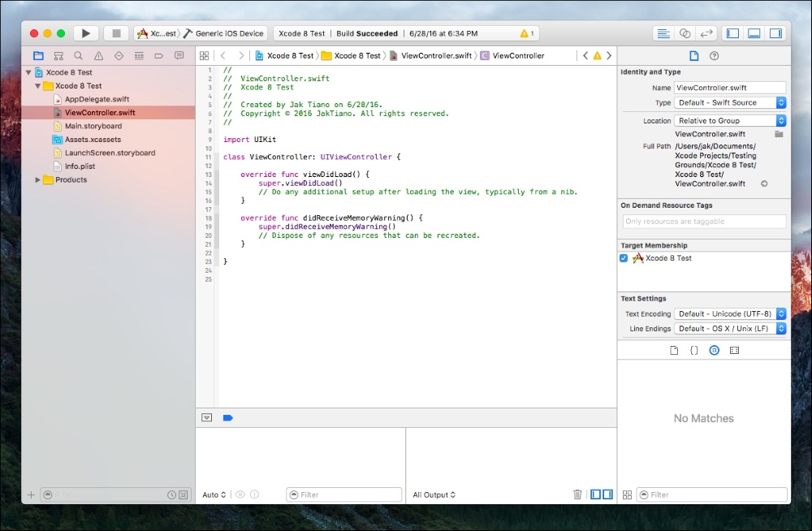Screen dimensions: 812x531
Task: Open the Report navigator speech bubble icon
Action: click(179, 55)
